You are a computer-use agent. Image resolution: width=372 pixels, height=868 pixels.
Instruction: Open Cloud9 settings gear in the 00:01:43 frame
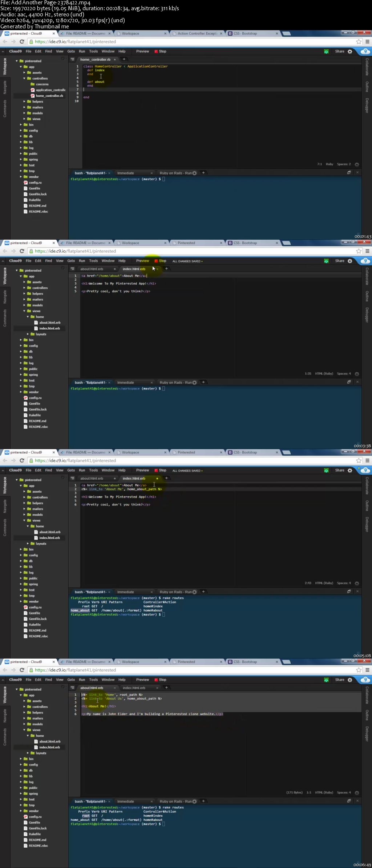(x=350, y=52)
